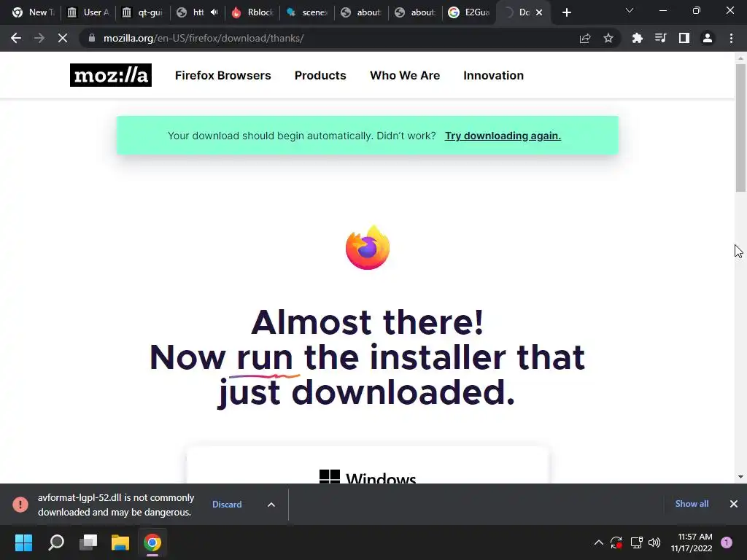The image size is (747, 560).
Task: Bookmark this page with the star icon
Action: click(x=608, y=38)
